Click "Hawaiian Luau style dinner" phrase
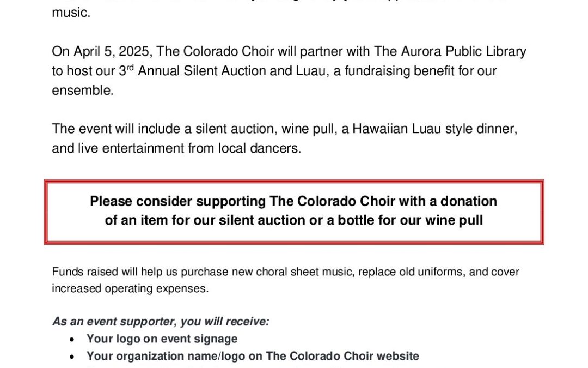 [434, 129]
